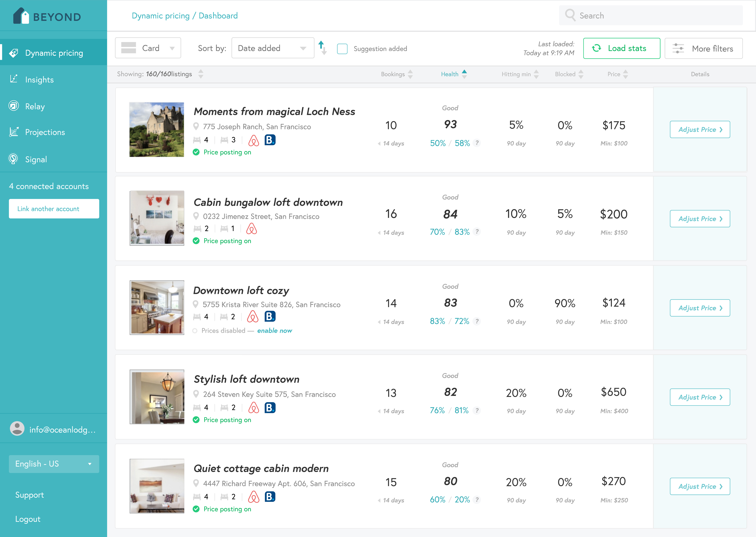Screen dimensions: 756x537
Task: Adjust Price for Stylish loft downtown
Action: click(x=700, y=397)
